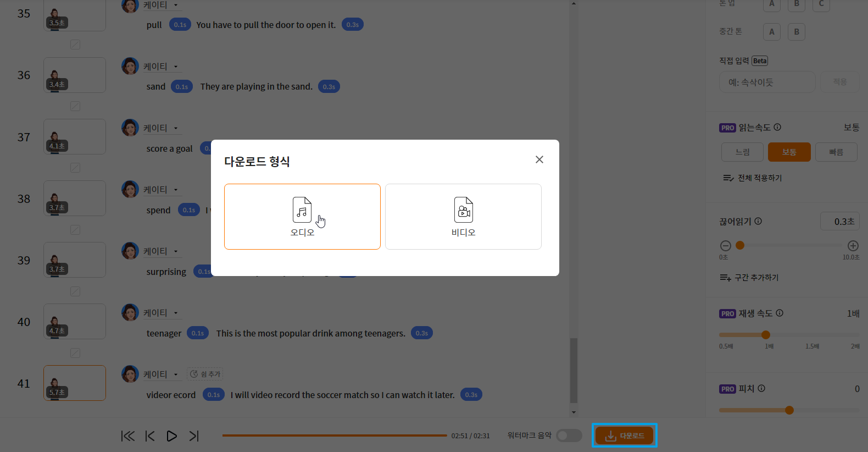Screen dimensions: 868x452
Task: Tick the checkbox below clip 36
Action: tap(75, 106)
